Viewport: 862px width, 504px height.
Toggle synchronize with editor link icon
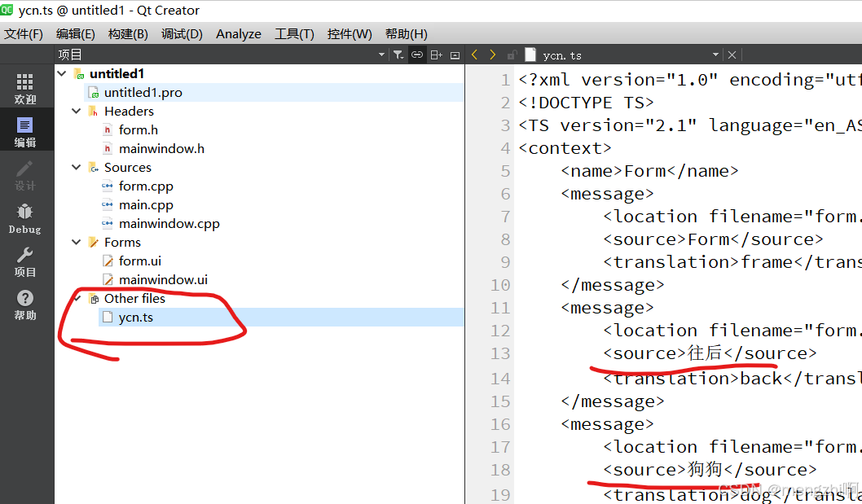tap(417, 55)
